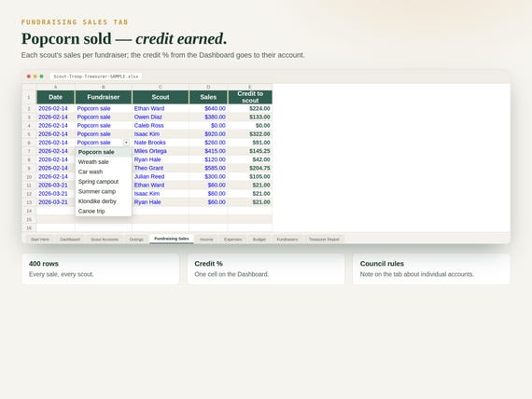Image resolution: width=532 pixels, height=399 pixels.
Task: Open the Fundraisers sheet tab
Action: pyautogui.click(x=287, y=240)
